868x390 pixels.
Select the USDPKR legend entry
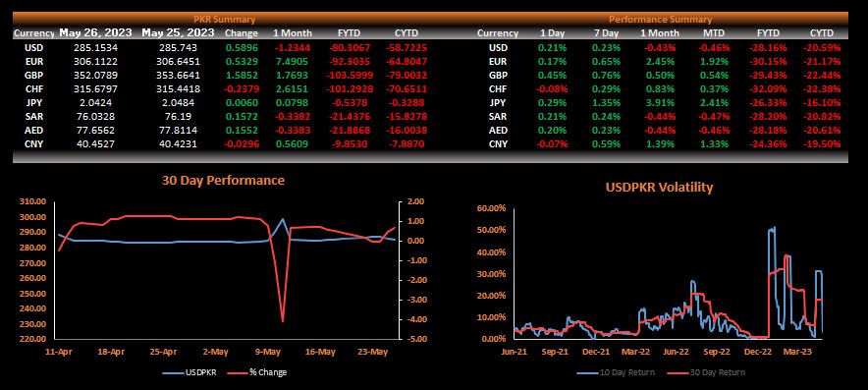tap(192, 372)
